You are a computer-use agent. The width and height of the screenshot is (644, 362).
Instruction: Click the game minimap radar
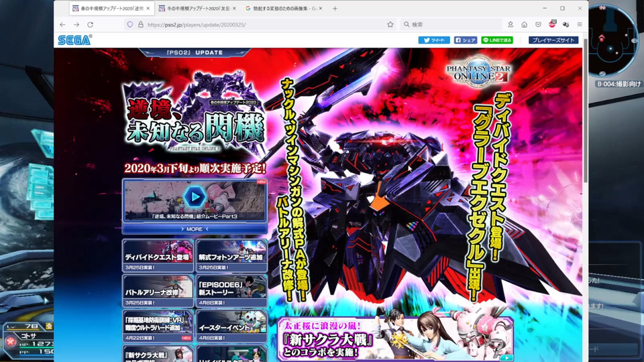coord(612,41)
